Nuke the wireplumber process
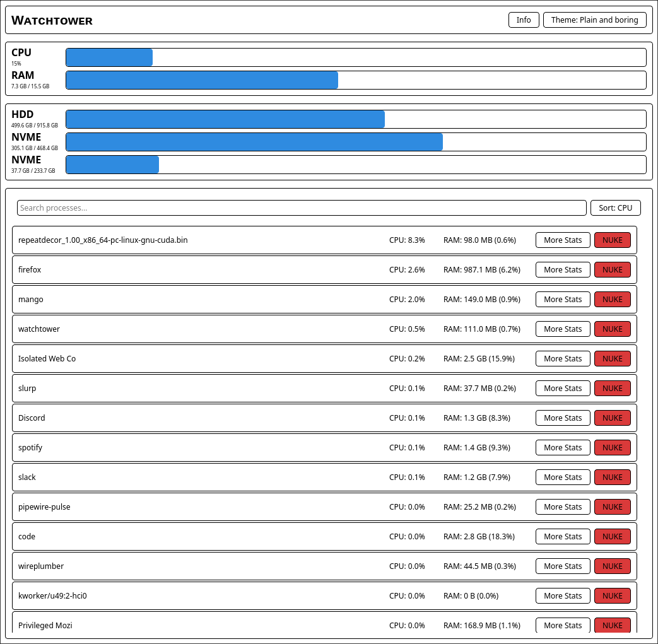658x644 pixels. coord(612,566)
